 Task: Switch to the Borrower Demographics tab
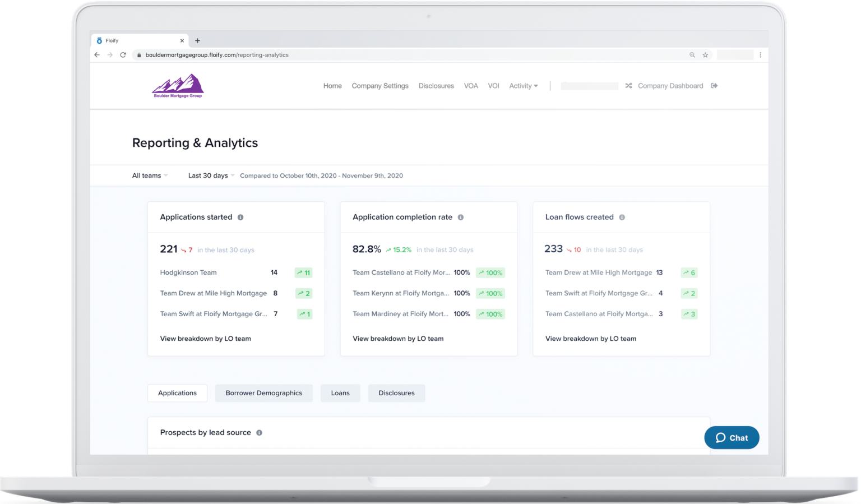point(263,393)
